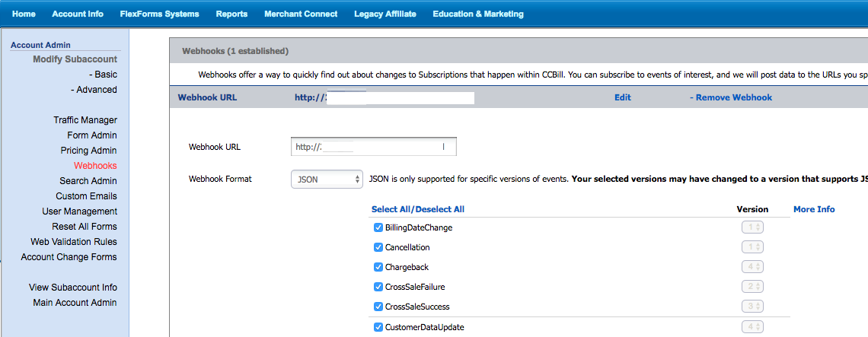The image size is (868, 337).
Task: Open the BillingDateChange version selector
Action: click(752, 227)
